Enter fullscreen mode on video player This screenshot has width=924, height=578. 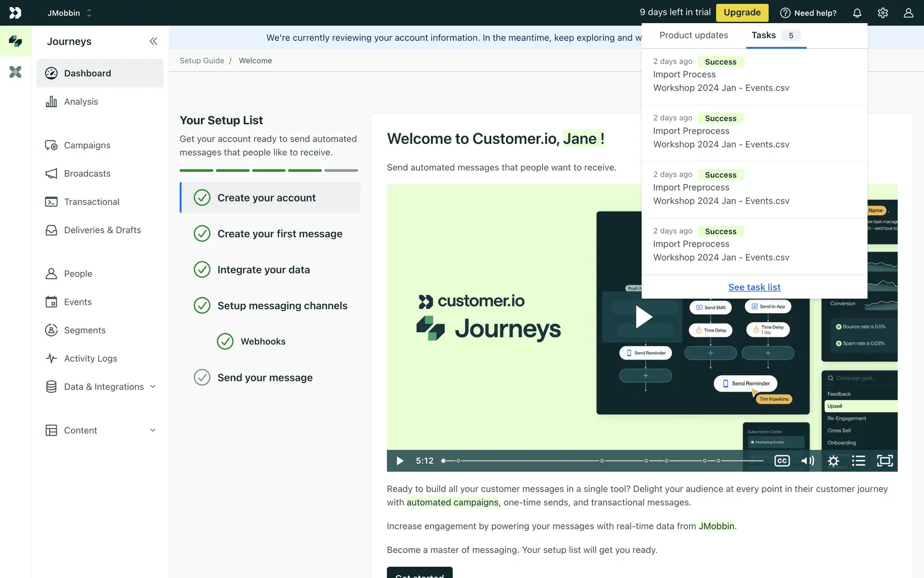tap(885, 461)
